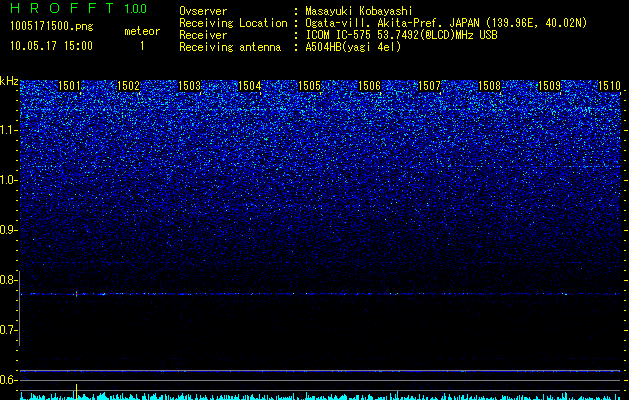Click the Ovserver label

[203, 11]
